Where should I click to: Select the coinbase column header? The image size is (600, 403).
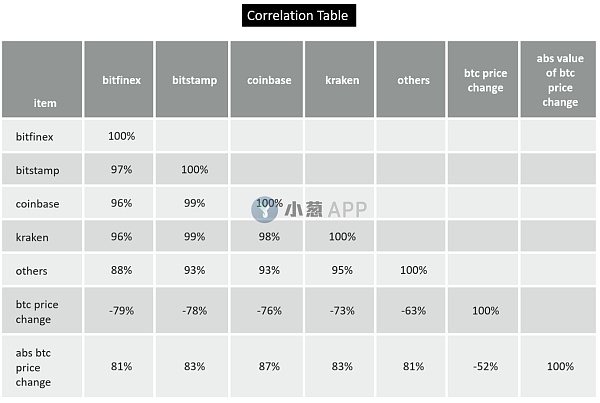tap(267, 80)
